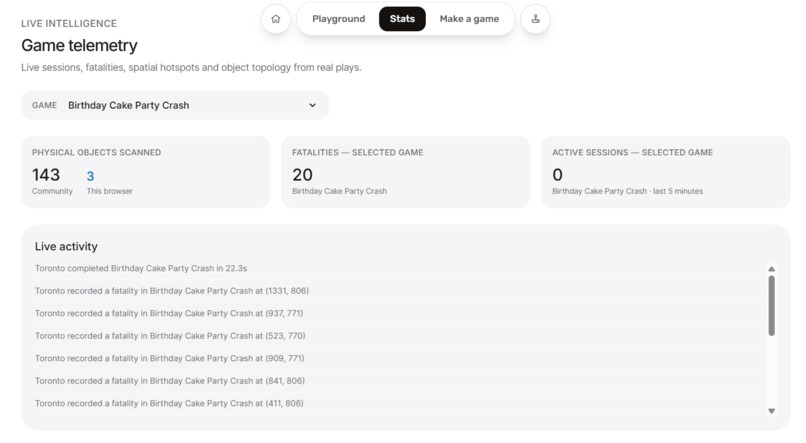Click the Game telemetry title
Viewport: 806px width, 443px height.
[79, 45]
